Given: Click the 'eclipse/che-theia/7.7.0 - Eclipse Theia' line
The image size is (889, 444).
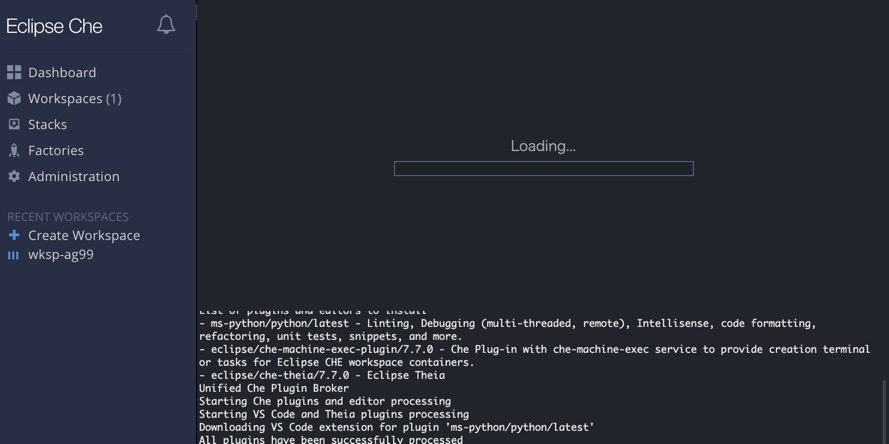Looking at the screenshot, I should click(x=322, y=375).
